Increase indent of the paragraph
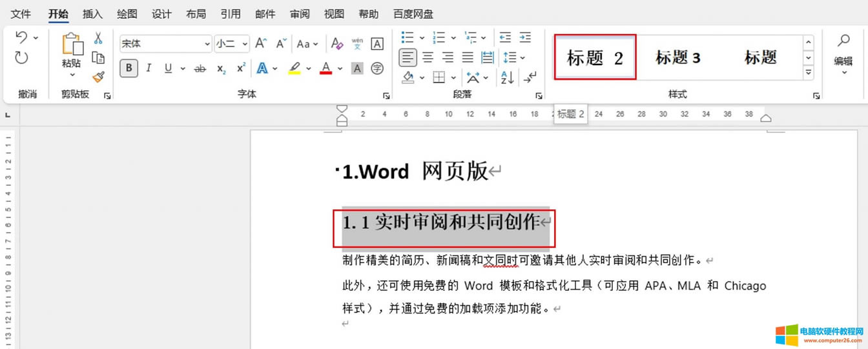This screenshot has width=868, height=349. point(525,38)
